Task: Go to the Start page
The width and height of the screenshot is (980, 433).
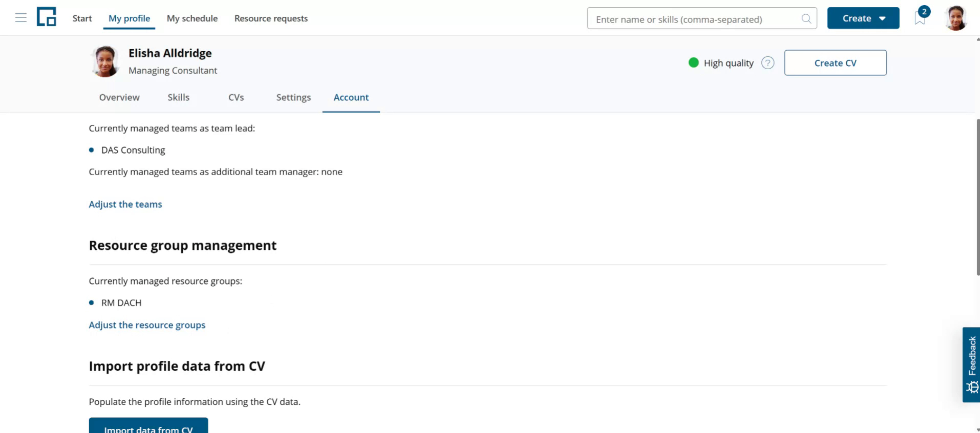Action: pyautogui.click(x=82, y=18)
